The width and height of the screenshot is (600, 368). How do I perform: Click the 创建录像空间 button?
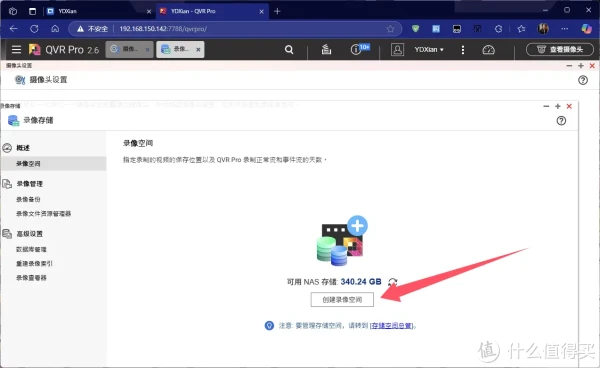pyautogui.click(x=342, y=300)
